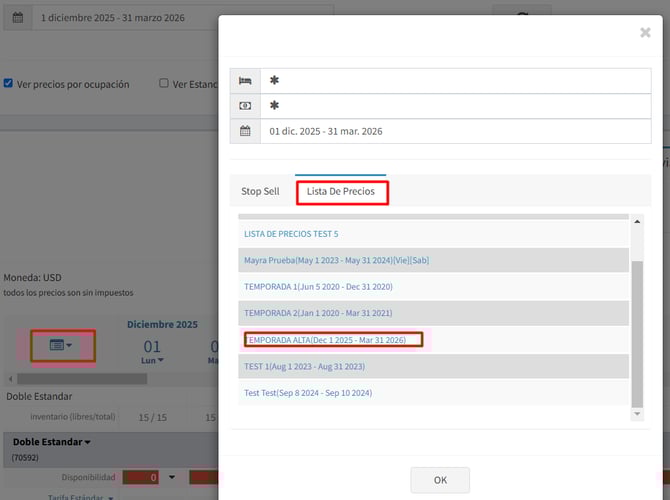Click the calendar icon beside the top date range

click(17, 18)
